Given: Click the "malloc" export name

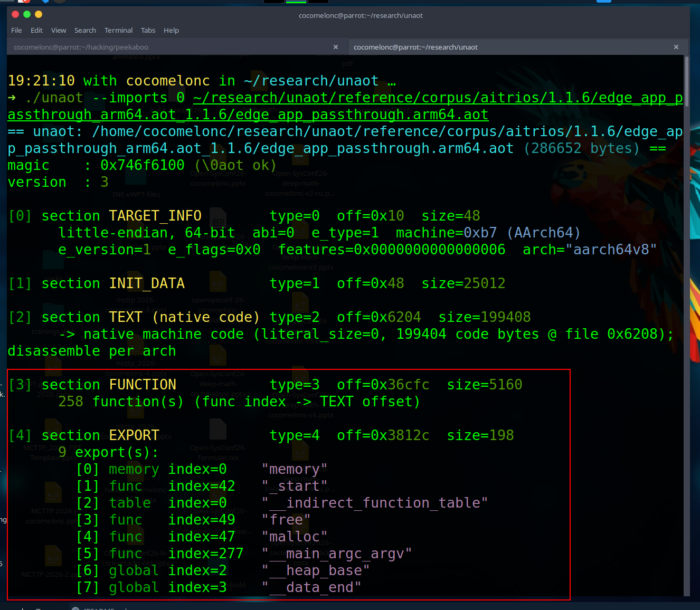Looking at the screenshot, I should click(295, 537).
